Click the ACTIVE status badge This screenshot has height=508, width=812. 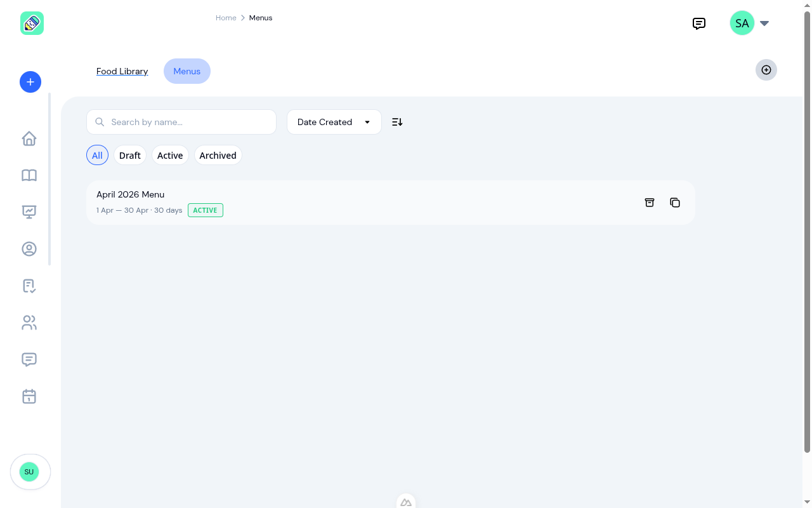(x=206, y=210)
